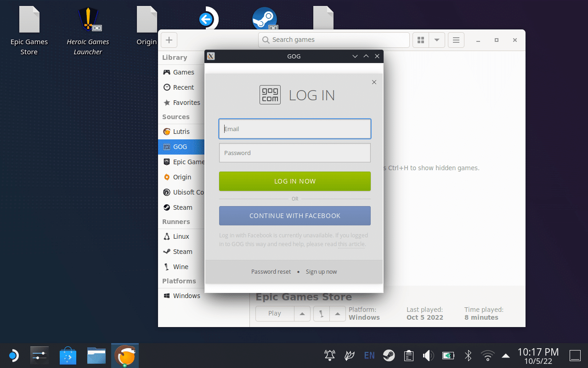Select the GOG source entry
This screenshot has width=588, height=368.
(181, 147)
